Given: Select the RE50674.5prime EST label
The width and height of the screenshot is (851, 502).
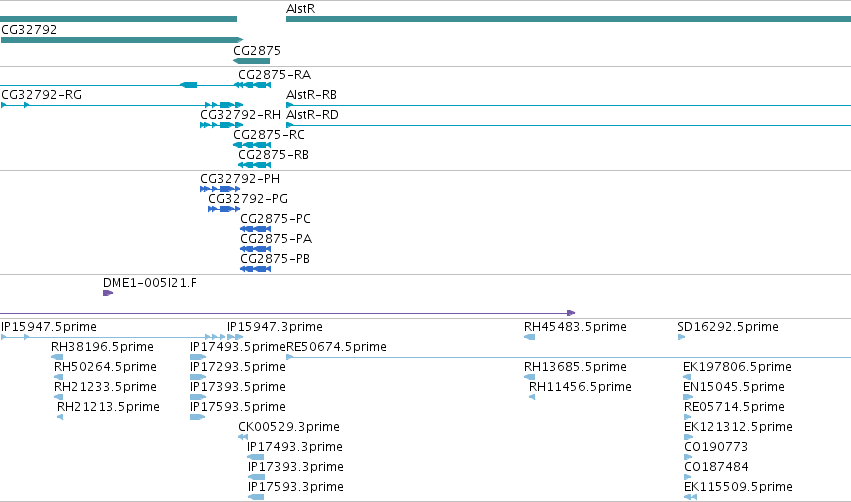Looking at the screenshot, I should (336, 347).
